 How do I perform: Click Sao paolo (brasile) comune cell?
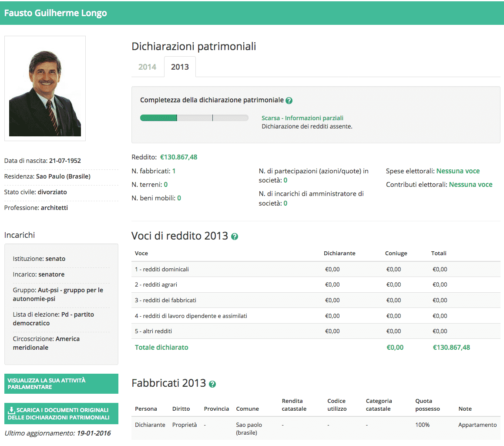[249, 429]
